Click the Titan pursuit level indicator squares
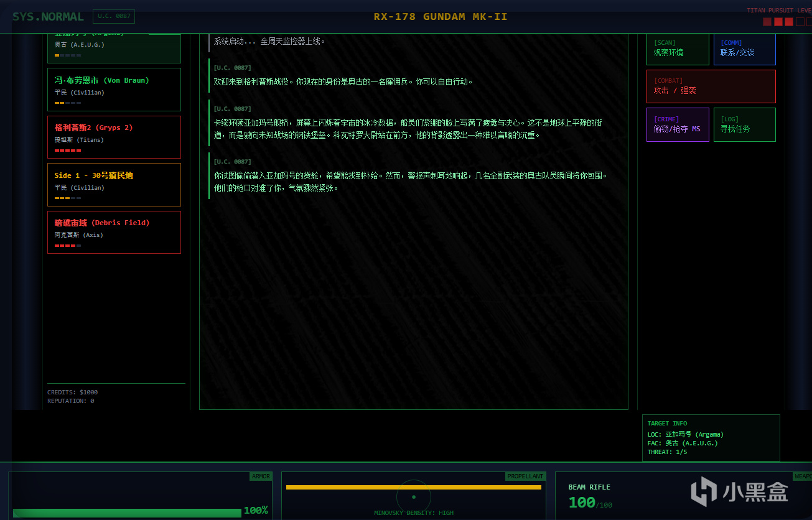 787,22
